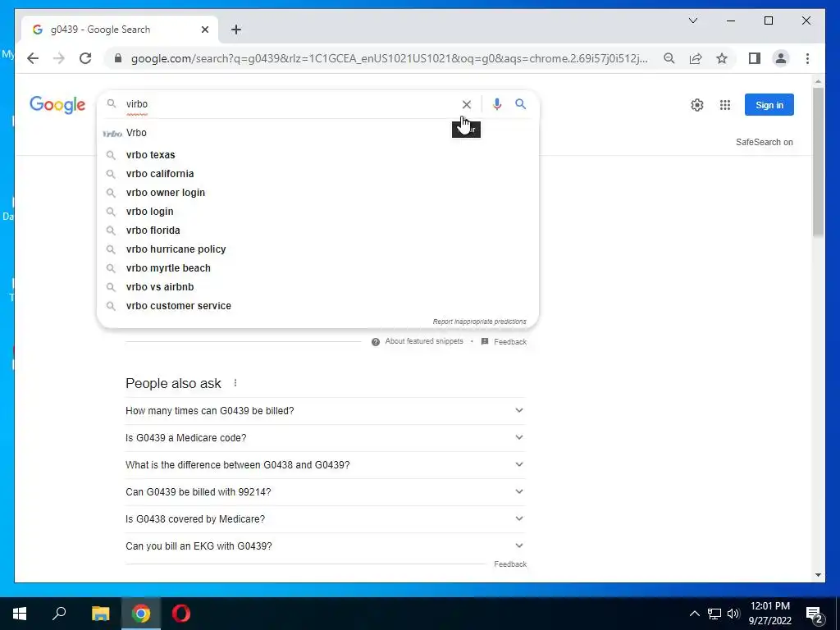Open network status tray icon
This screenshot has height=630, width=840.
(714, 614)
